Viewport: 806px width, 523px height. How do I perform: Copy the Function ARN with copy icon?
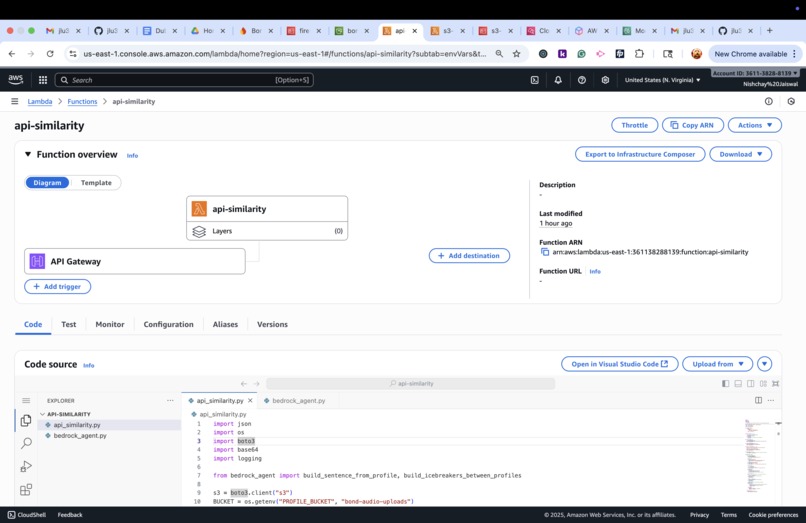[x=545, y=252]
